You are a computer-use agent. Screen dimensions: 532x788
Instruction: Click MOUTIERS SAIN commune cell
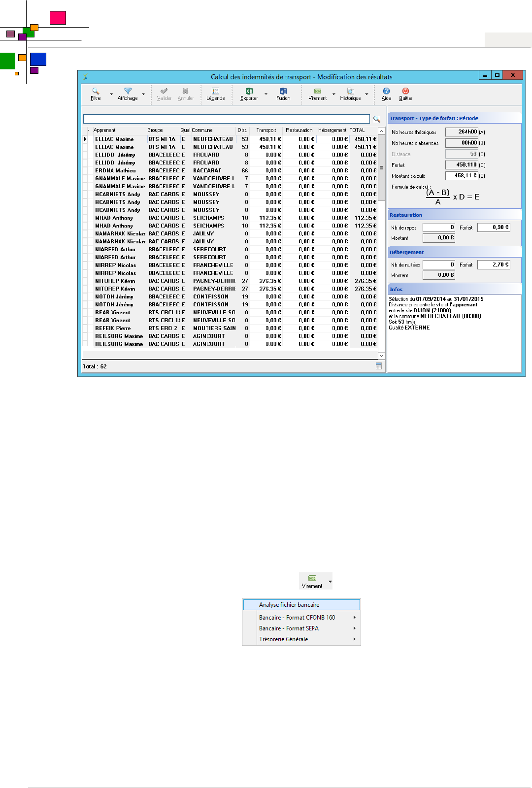pyautogui.click(x=214, y=328)
